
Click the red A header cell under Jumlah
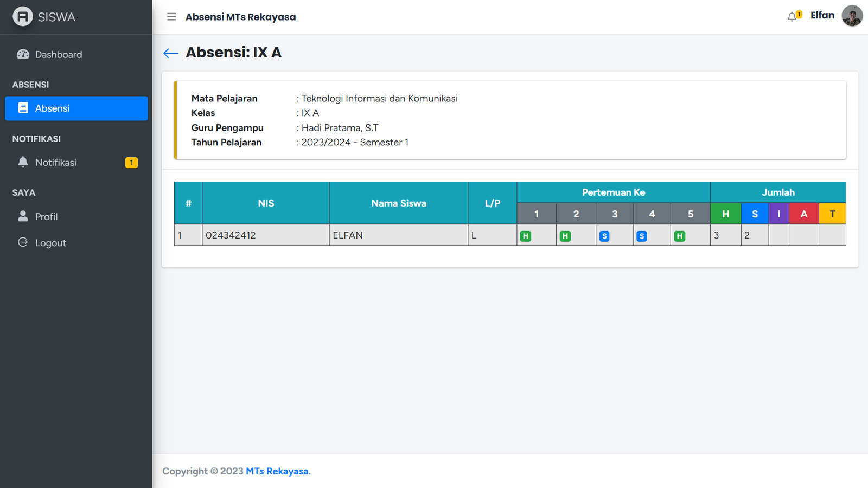coord(803,214)
